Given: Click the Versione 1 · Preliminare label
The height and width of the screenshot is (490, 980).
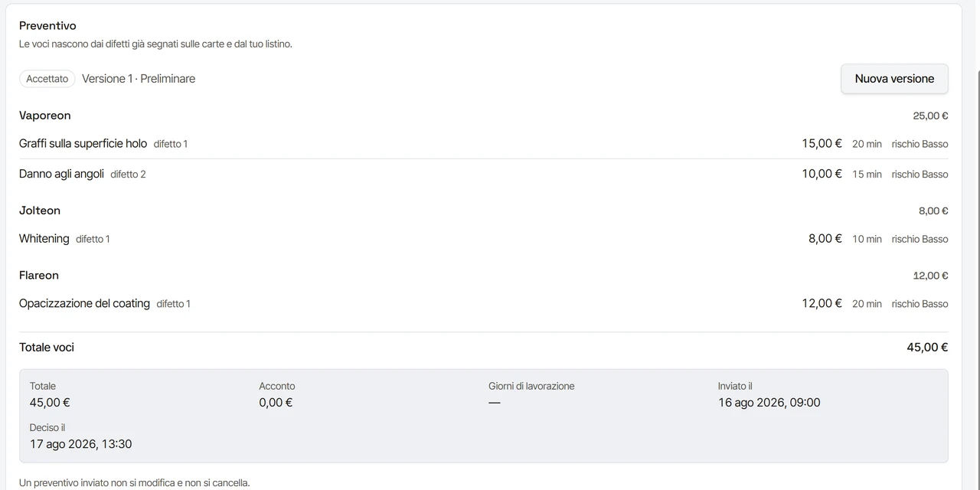Looking at the screenshot, I should [x=139, y=79].
